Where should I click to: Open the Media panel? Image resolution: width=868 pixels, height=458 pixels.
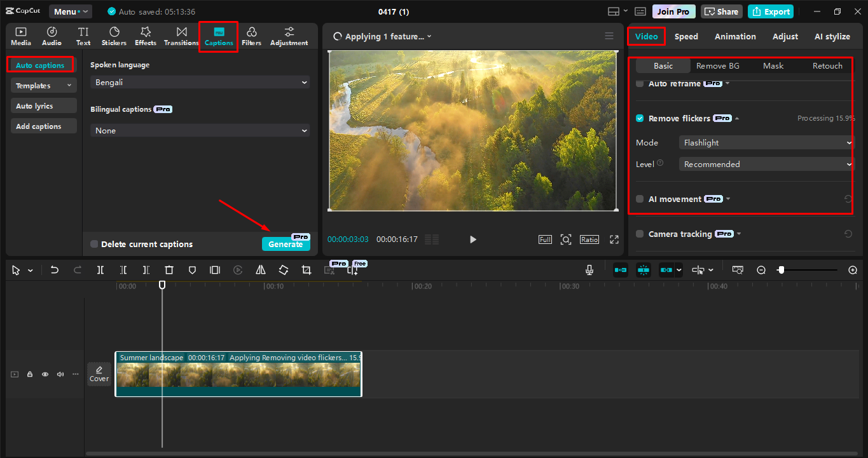(20, 36)
